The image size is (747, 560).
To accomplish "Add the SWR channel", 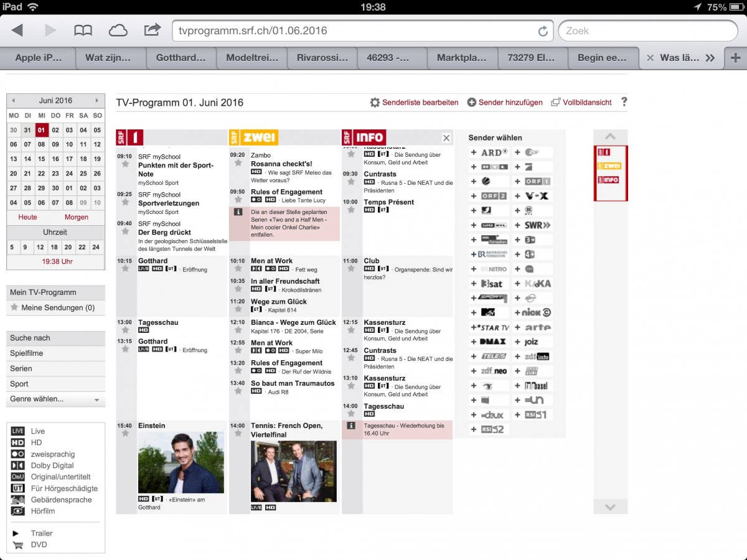I will [533, 225].
